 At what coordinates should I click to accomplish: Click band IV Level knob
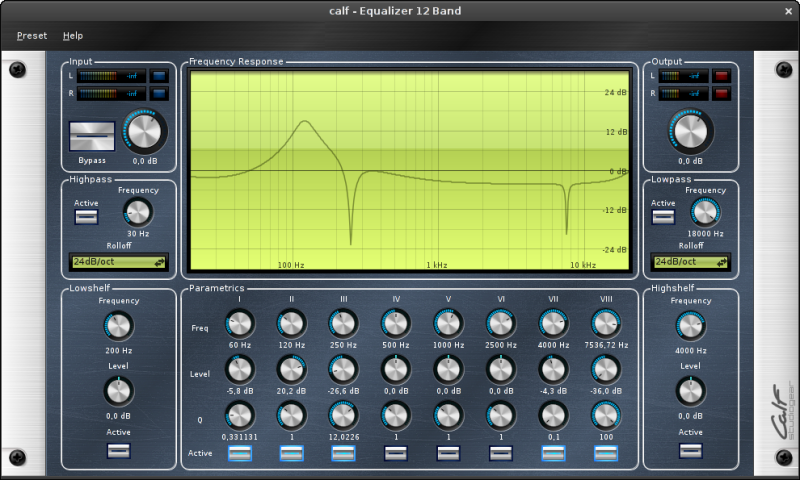(x=396, y=370)
